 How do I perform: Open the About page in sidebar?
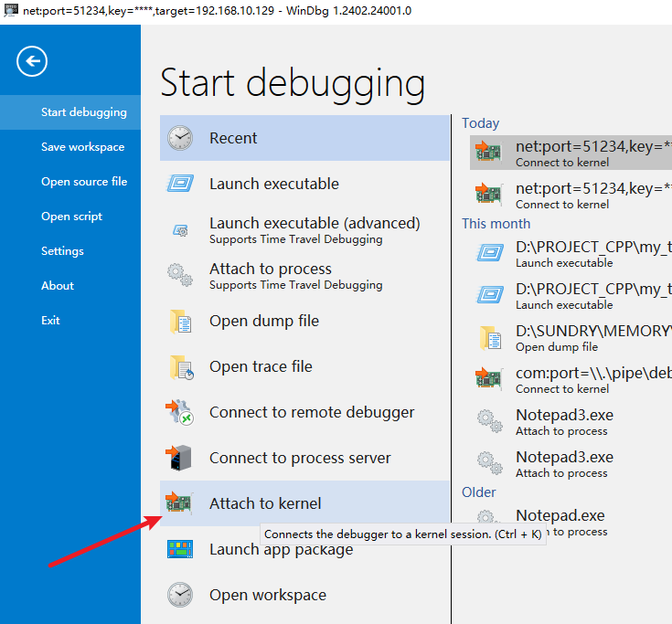pos(70,286)
